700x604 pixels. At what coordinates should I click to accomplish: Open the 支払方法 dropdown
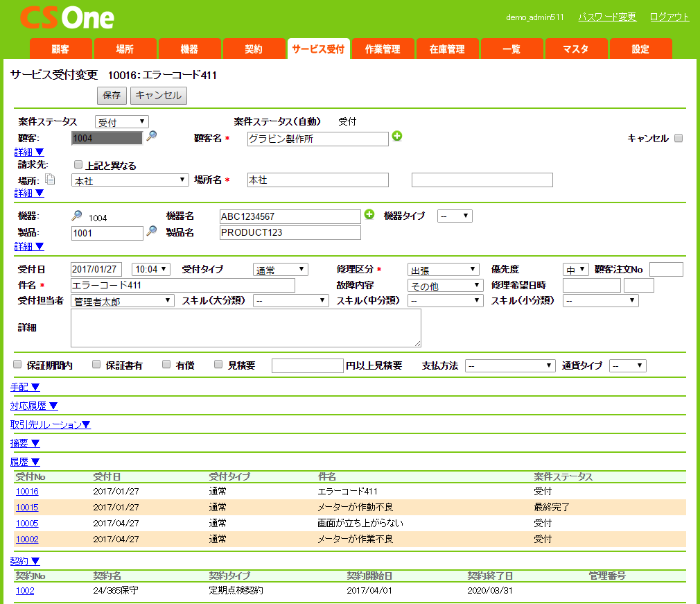(510, 365)
